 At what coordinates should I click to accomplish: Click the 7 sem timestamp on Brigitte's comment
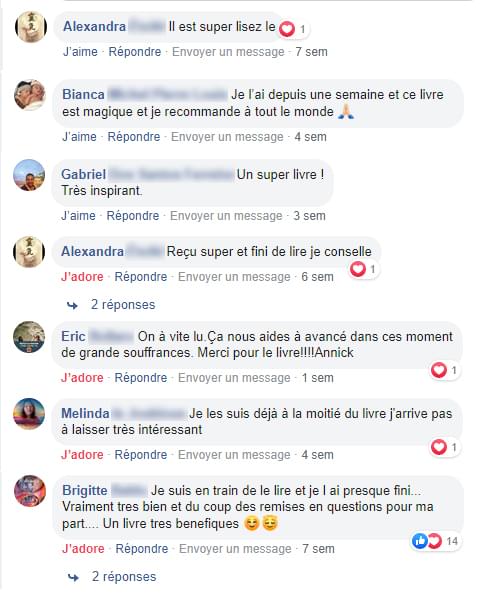(x=318, y=549)
